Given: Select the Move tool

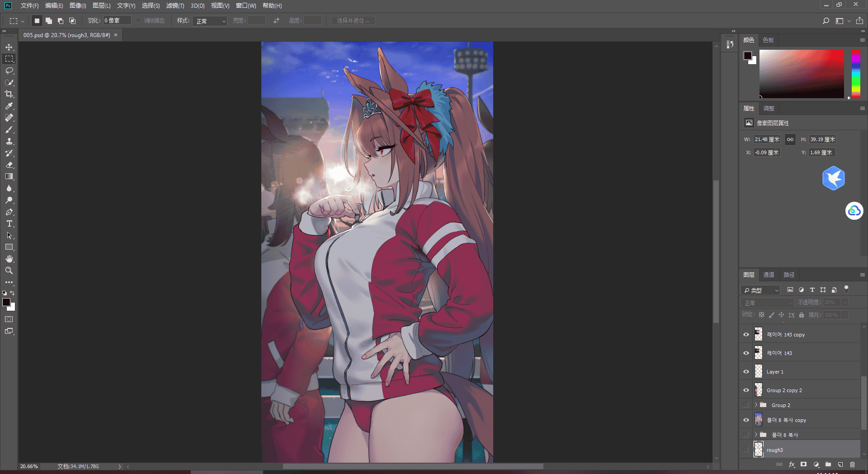Looking at the screenshot, I should [9, 47].
